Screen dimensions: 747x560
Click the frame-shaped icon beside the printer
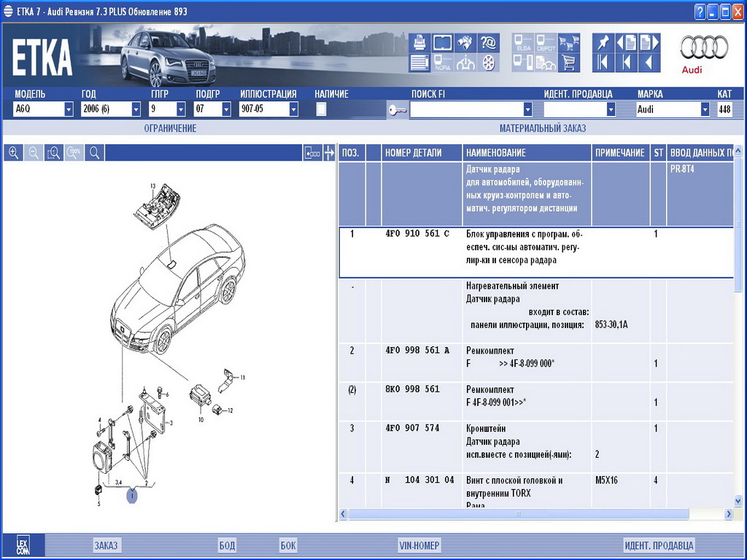[x=443, y=43]
